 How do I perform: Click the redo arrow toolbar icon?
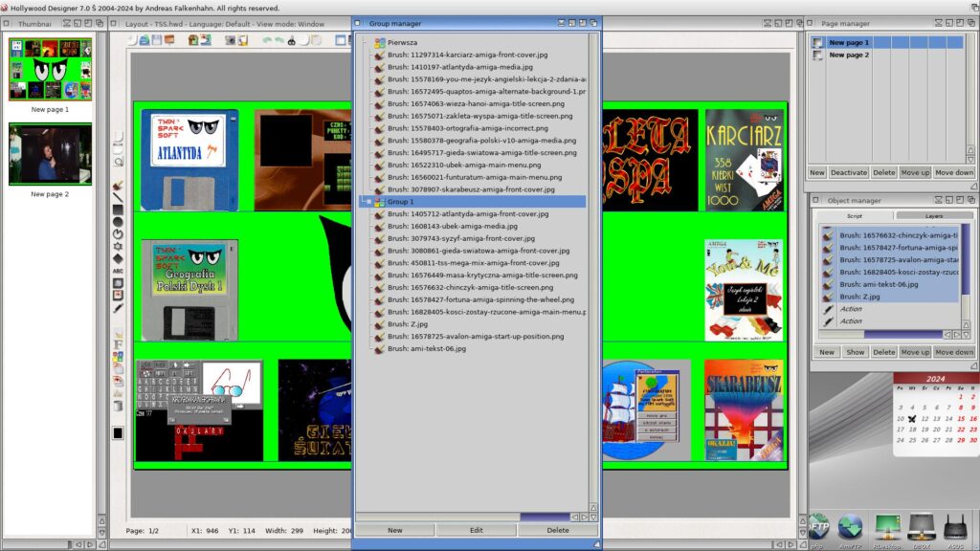tap(278, 40)
